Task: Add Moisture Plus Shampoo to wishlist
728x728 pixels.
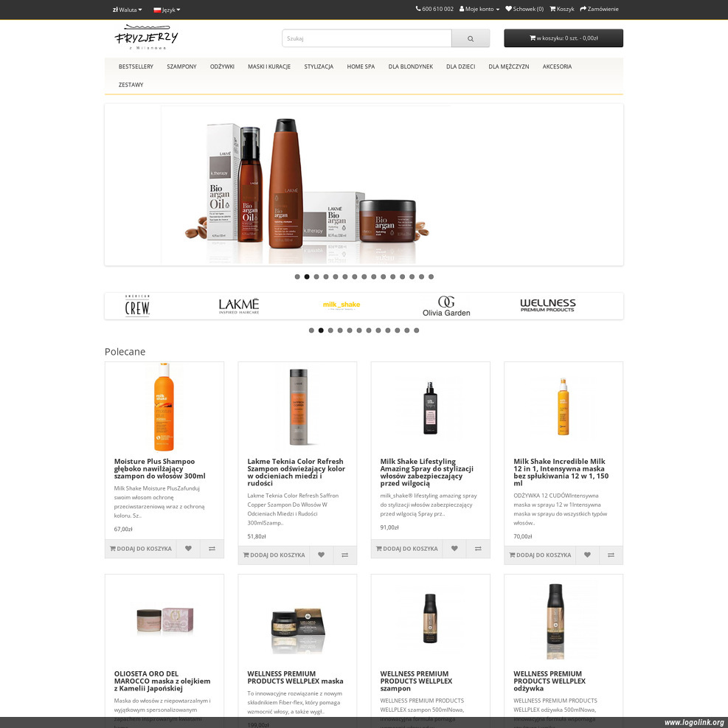Action: (x=188, y=549)
